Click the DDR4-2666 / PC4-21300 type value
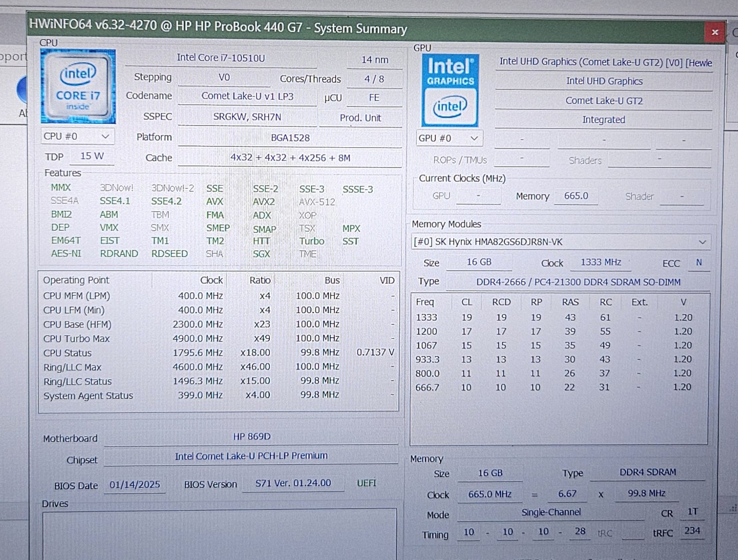Image resolution: width=738 pixels, height=560 pixels. pos(578,282)
